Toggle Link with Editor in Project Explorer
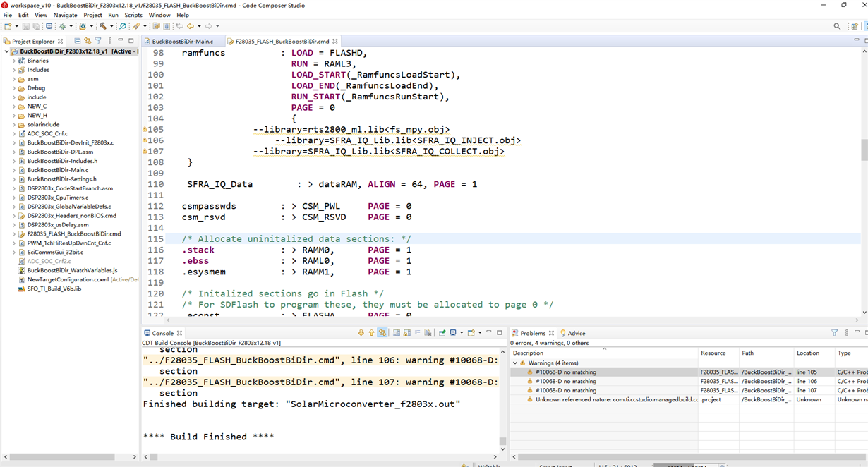This screenshot has width=868, height=467. pos(88,41)
